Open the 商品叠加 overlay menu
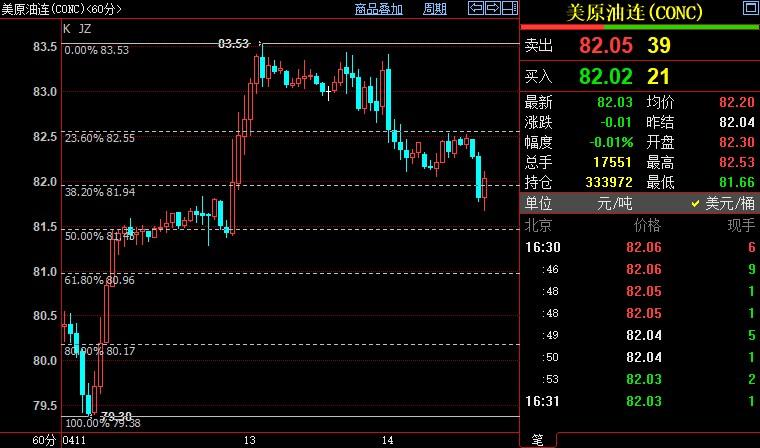760x448 pixels. coord(378,9)
